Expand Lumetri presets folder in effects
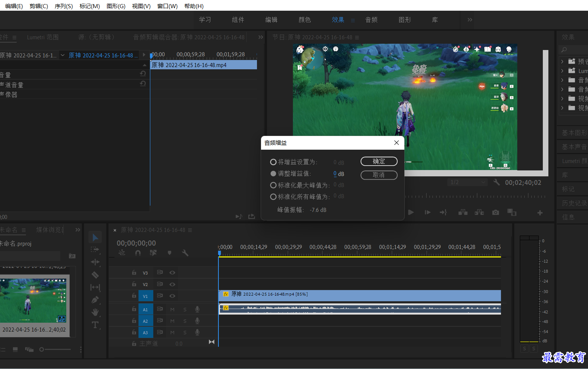This screenshot has height=369, width=588. (x=562, y=71)
